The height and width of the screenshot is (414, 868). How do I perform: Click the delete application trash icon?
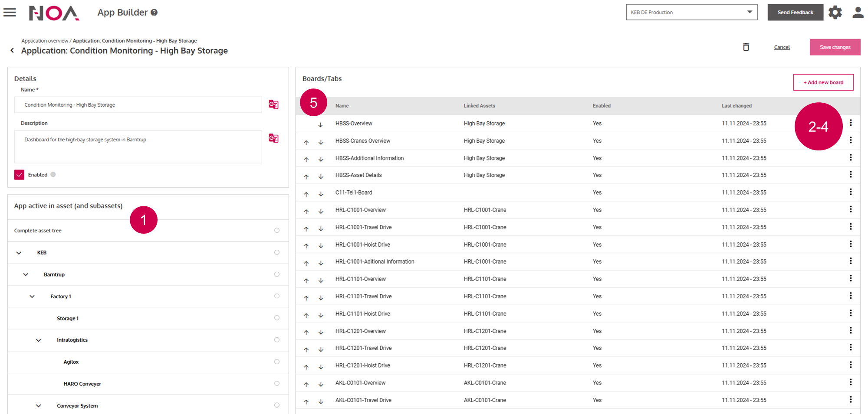[x=746, y=47]
